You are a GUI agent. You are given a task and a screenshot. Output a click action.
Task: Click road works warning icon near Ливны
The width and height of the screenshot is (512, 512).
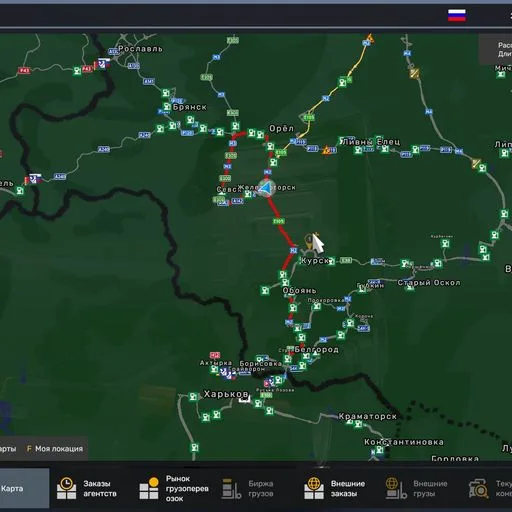coord(326,150)
